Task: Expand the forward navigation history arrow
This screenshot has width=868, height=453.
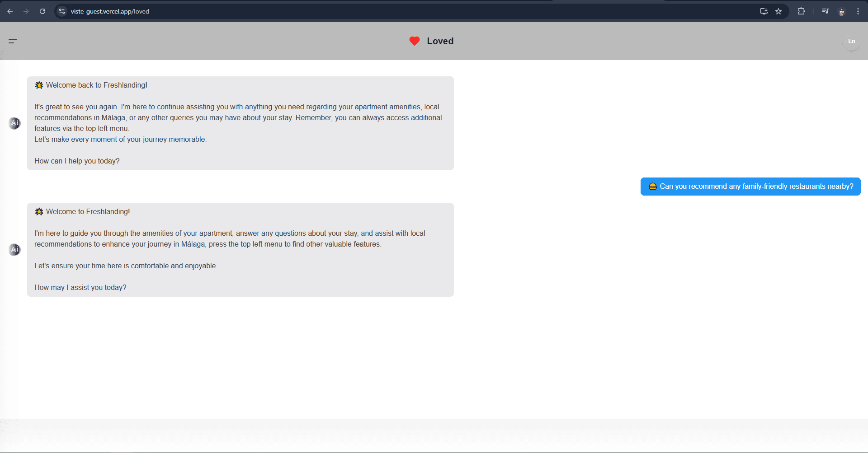Action: coord(26,11)
